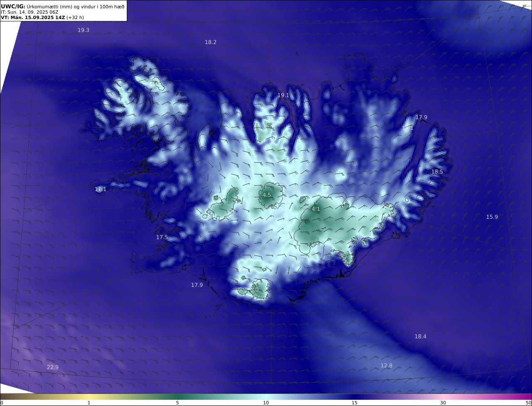The width and height of the screenshot is (532, 406).
Task: Click the 12.8 value label
Action: (387, 365)
